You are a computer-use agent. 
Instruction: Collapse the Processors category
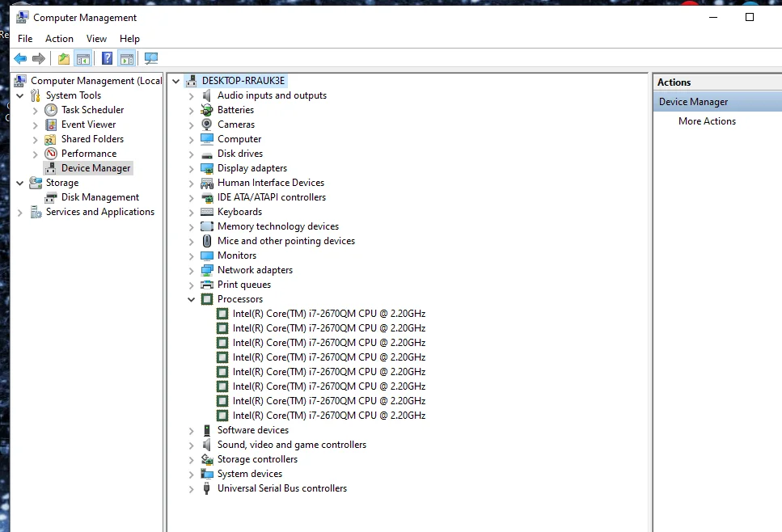point(191,300)
